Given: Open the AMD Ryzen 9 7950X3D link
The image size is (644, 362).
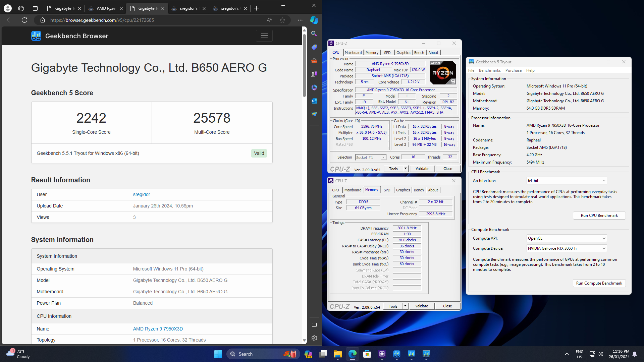Looking at the screenshot, I should click(158, 329).
